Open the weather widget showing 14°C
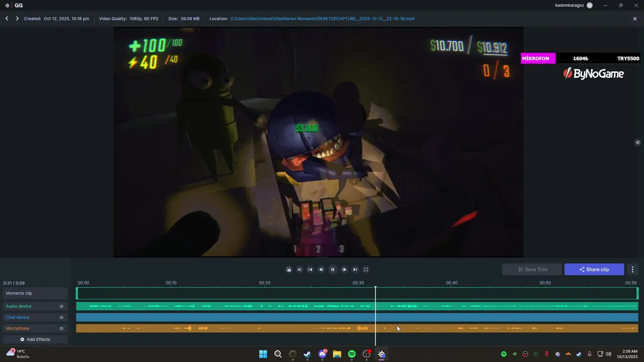This screenshot has width=644, height=362. 18,353
